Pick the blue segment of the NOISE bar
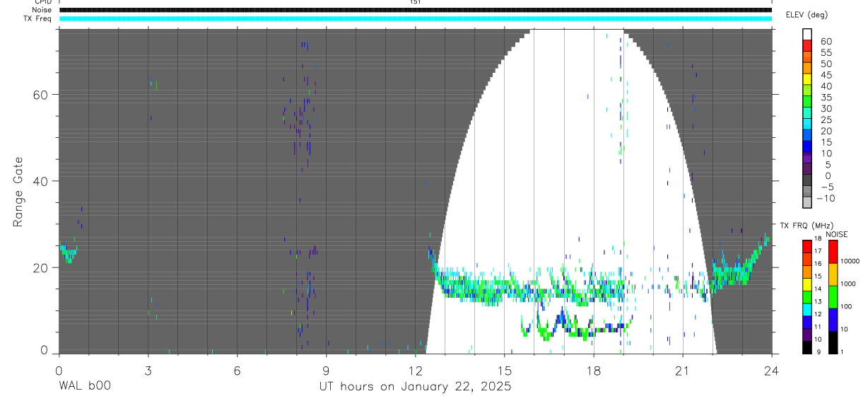 point(833,318)
